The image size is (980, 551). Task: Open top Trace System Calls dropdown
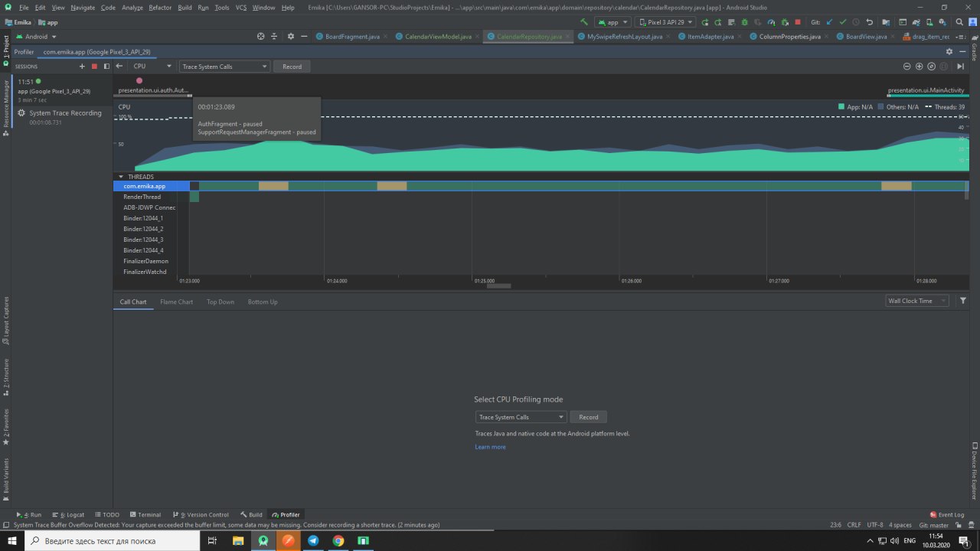coord(225,67)
